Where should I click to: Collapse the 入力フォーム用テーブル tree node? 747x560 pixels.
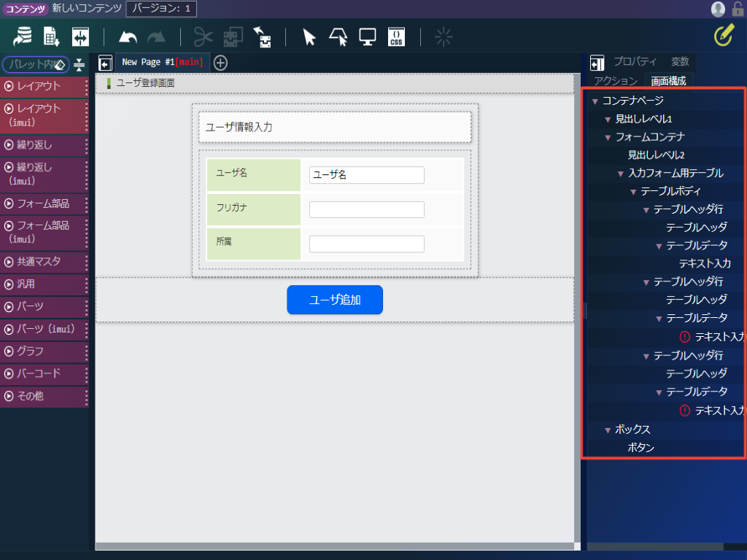point(621,174)
